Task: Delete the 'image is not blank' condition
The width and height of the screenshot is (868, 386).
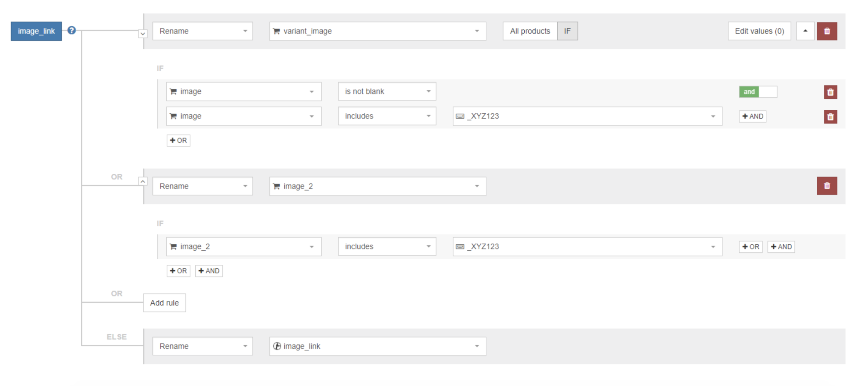Action: (x=830, y=92)
